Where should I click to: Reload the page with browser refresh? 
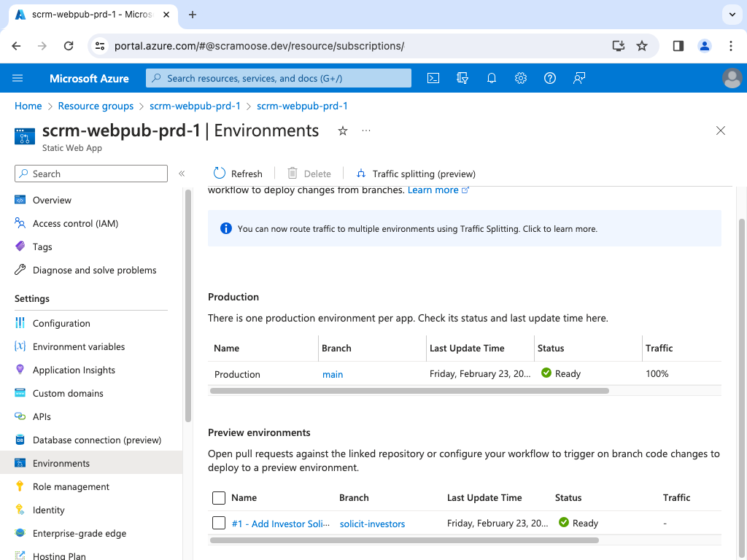(x=69, y=46)
